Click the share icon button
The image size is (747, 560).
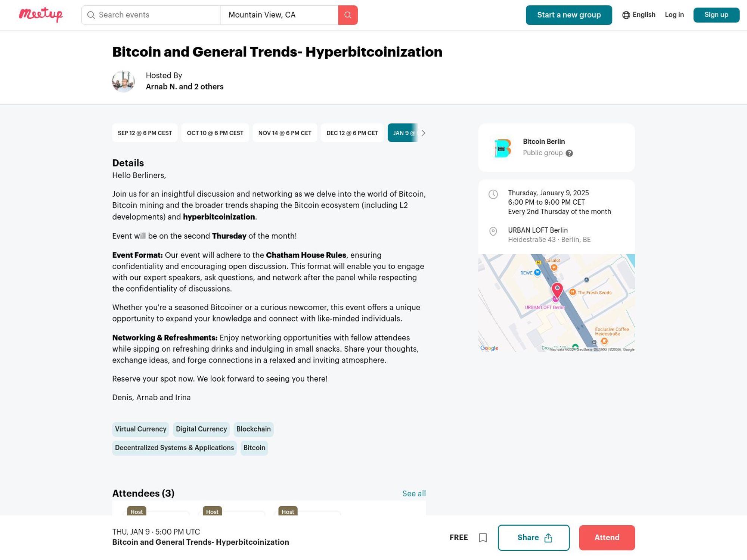click(x=548, y=538)
